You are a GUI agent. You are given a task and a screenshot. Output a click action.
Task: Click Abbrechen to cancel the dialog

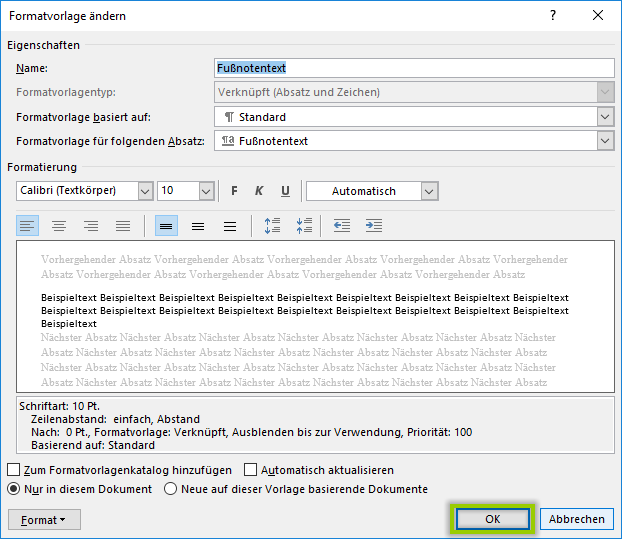(576, 519)
